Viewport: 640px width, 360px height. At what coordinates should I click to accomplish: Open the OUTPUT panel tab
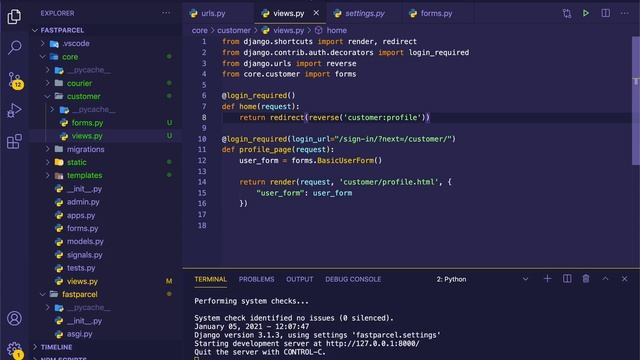coord(300,279)
